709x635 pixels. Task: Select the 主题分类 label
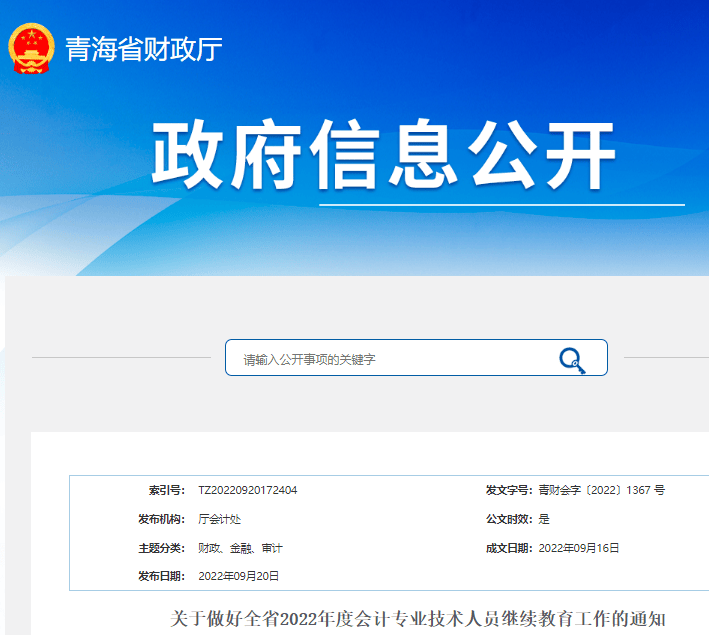pos(161,548)
